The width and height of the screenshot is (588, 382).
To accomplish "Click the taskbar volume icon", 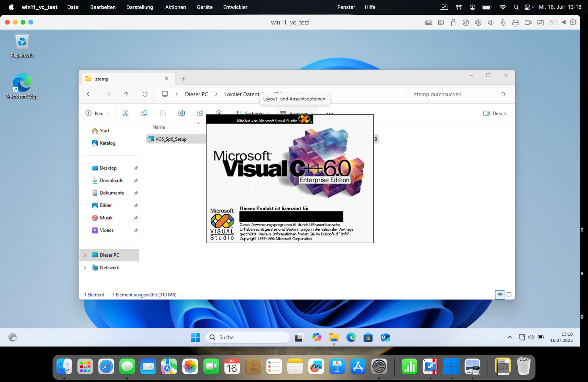I will pos(531,337).
